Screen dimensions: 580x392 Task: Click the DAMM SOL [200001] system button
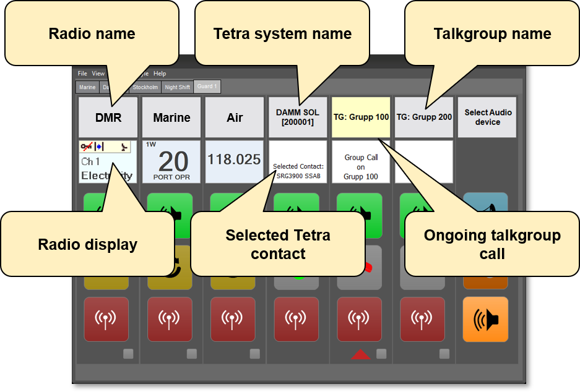(298, 117)
